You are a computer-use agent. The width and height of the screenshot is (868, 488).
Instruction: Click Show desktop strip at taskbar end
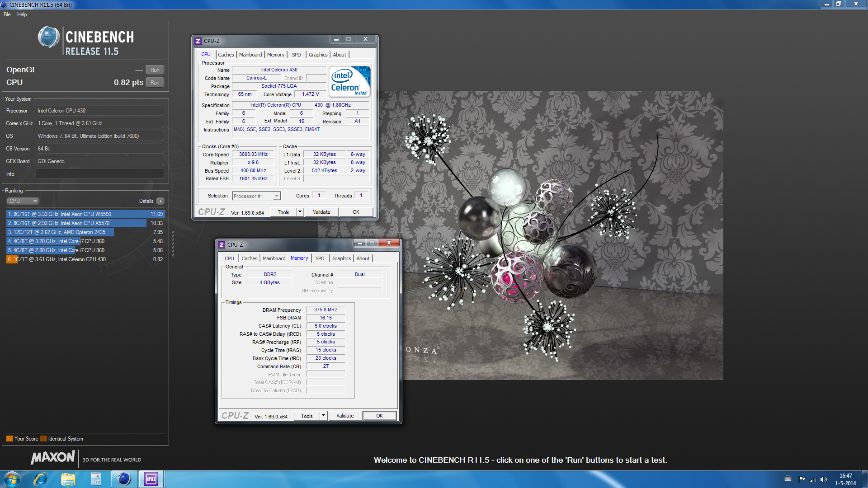[x=864, y=479]
